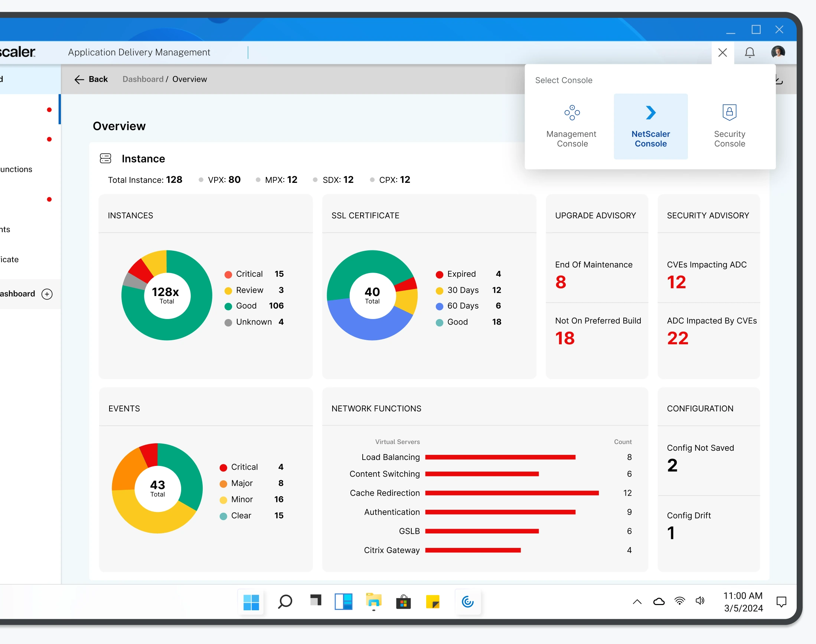Launch File Explorer from taskbar
Viewport: 816px width, 644px height.
(373, 601)
